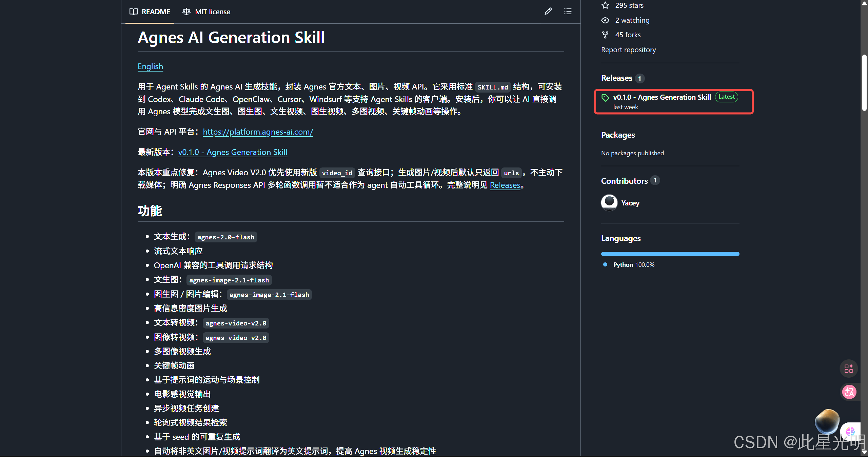Click the grid sparkle floating sidebar icon

click(849, 369)
